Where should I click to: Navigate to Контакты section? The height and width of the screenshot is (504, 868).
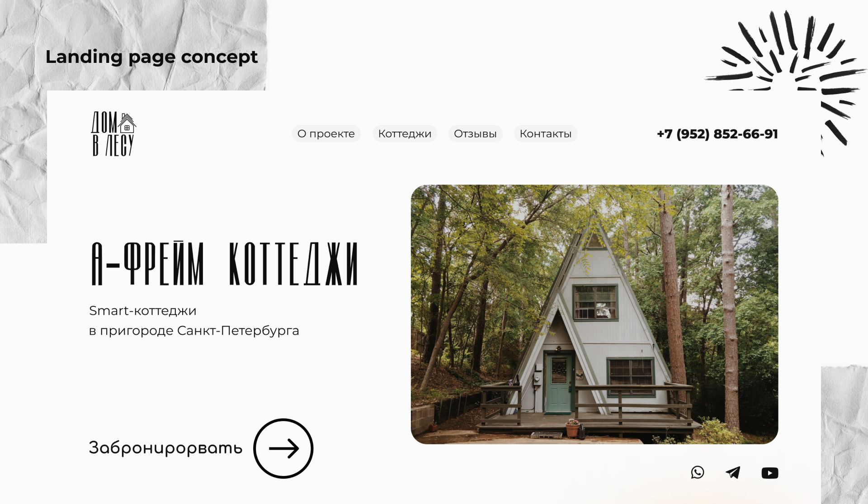coord(546,134)
